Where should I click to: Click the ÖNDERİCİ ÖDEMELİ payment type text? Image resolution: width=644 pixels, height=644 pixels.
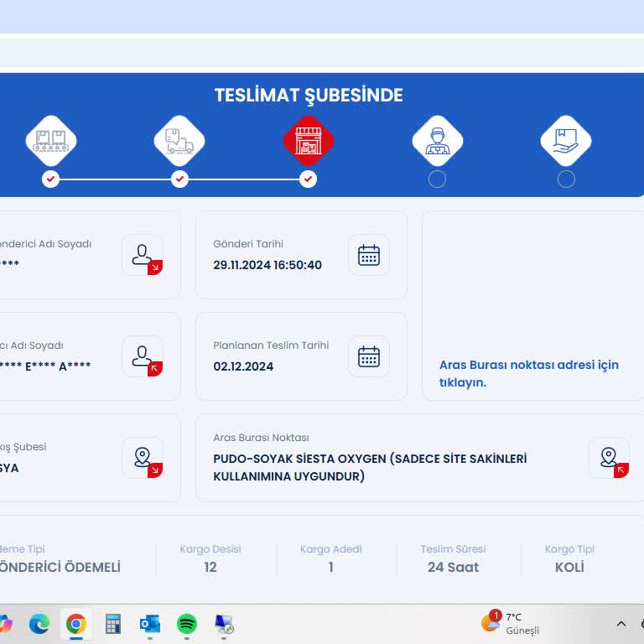[60, 567]
